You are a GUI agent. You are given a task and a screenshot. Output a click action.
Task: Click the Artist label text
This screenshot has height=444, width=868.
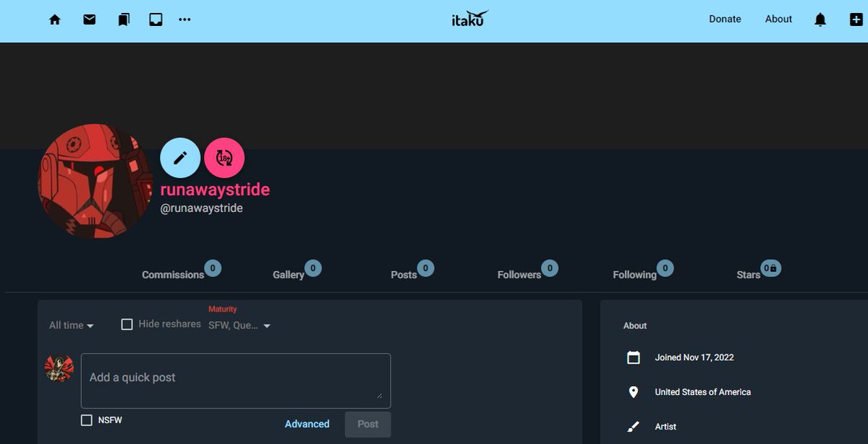[x=665, y=427]
